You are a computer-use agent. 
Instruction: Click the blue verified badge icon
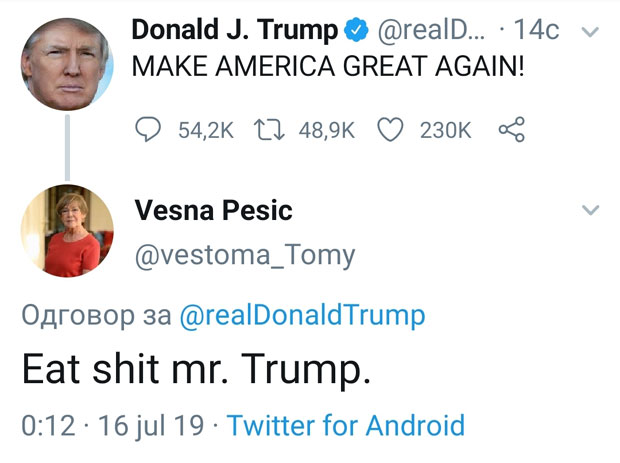(x=356, y=31)
